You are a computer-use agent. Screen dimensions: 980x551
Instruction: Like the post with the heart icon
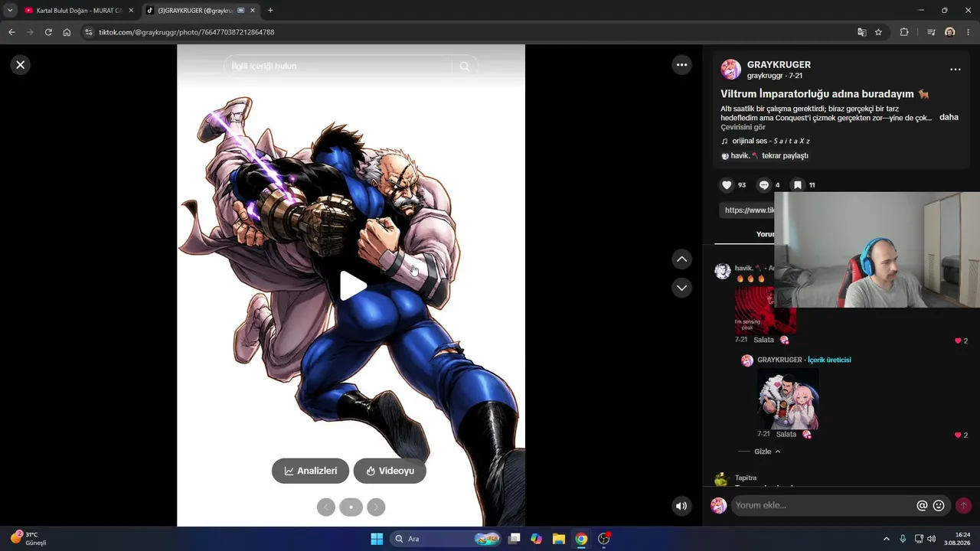point(727,185)
